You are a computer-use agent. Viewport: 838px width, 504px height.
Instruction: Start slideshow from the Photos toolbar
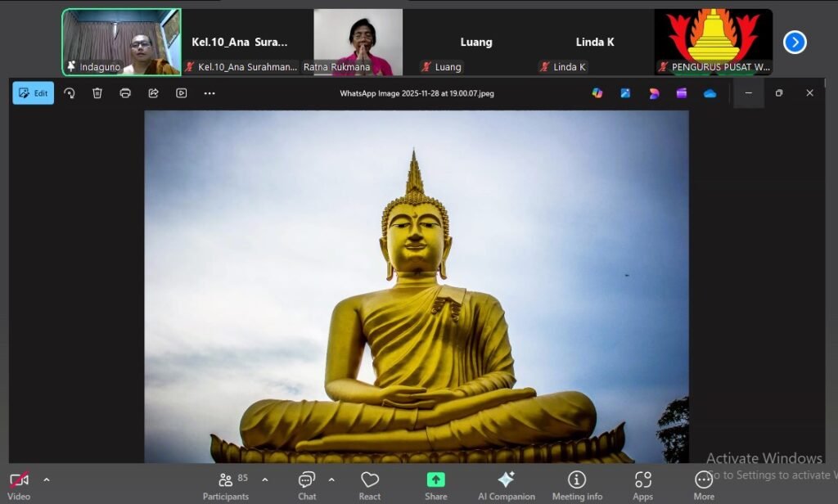click(182, 93)
